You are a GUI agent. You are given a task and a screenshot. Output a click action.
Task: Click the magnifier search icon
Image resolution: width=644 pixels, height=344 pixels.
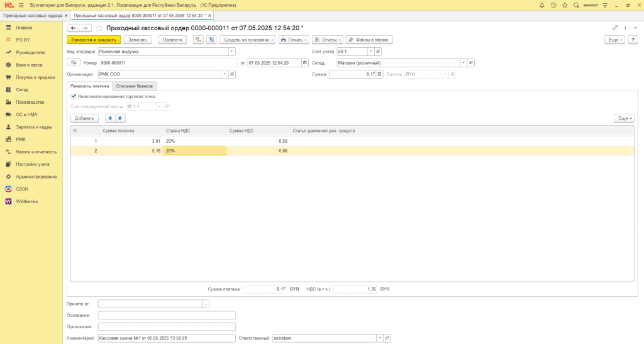click(x=576, y=5)
